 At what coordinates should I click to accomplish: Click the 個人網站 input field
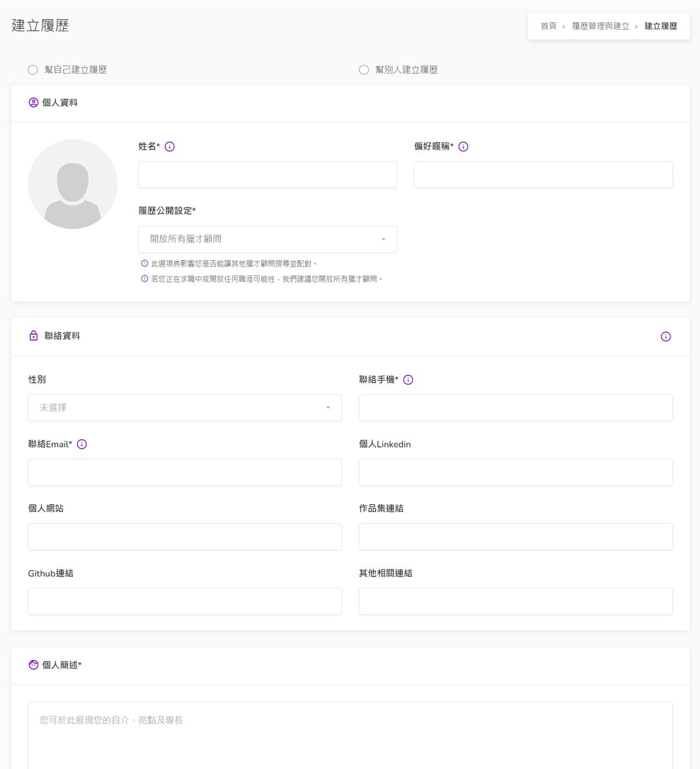coord(185,537)
